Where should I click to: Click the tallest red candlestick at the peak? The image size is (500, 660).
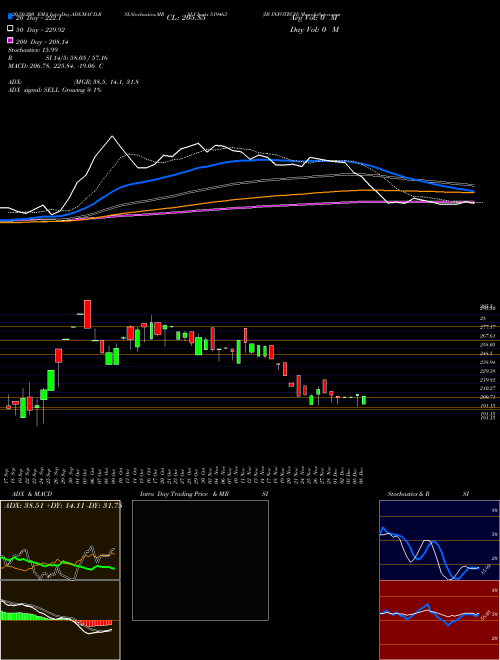tap(88, 314)
